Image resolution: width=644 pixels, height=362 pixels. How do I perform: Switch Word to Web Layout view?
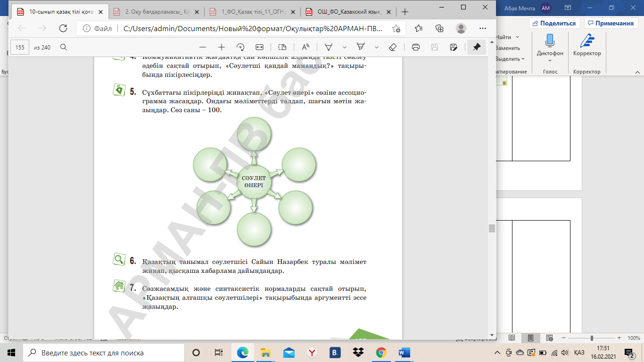[x=549, y=338]
